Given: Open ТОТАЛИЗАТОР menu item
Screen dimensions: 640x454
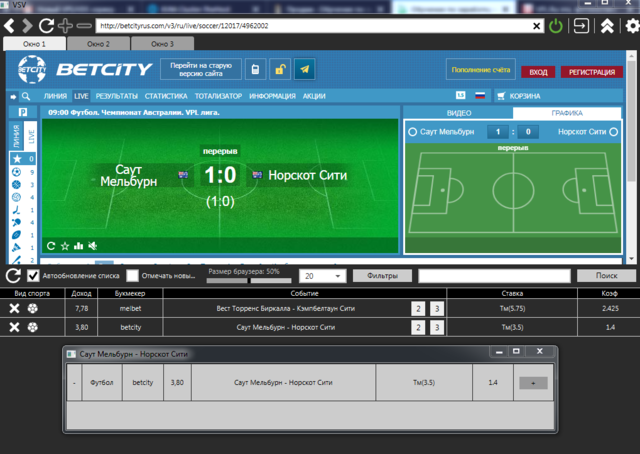Looking at the screenshot, I should click(x=218, y=96).
